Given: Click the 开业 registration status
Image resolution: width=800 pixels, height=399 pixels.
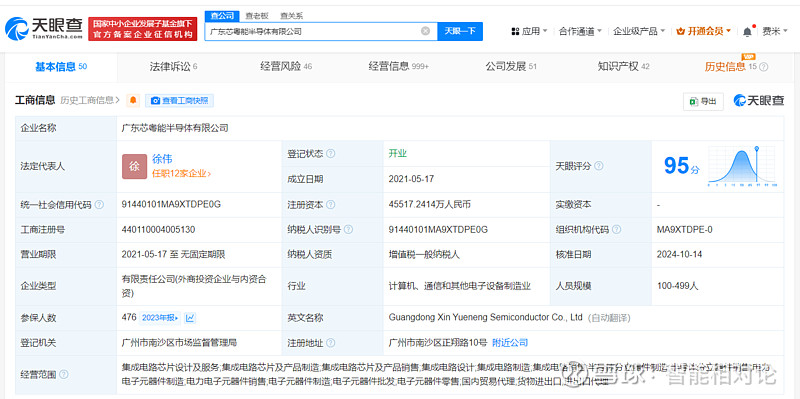Looking at the screenshot, I should click(x=397, y=154).
